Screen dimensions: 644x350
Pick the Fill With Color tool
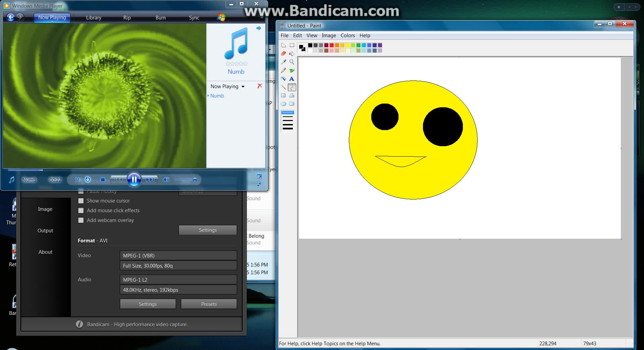292,54
